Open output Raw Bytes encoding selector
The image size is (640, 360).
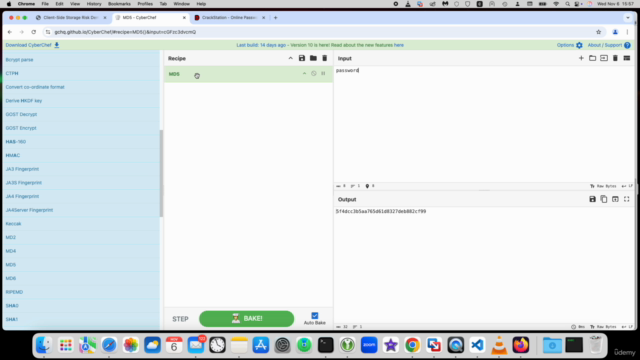pyautogui.click(x=603, y=327)
